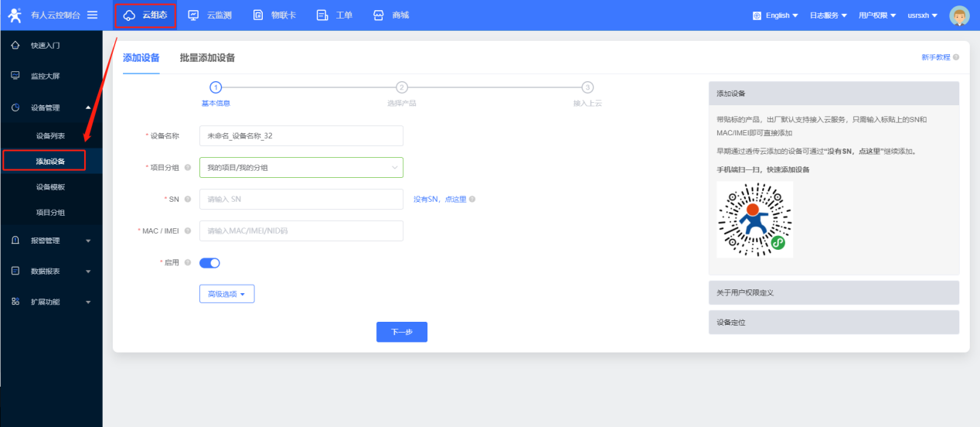Click the SIM card icon beside 物联卡
The height and width of the screenshot is (427, 980).
pos(258,15)
